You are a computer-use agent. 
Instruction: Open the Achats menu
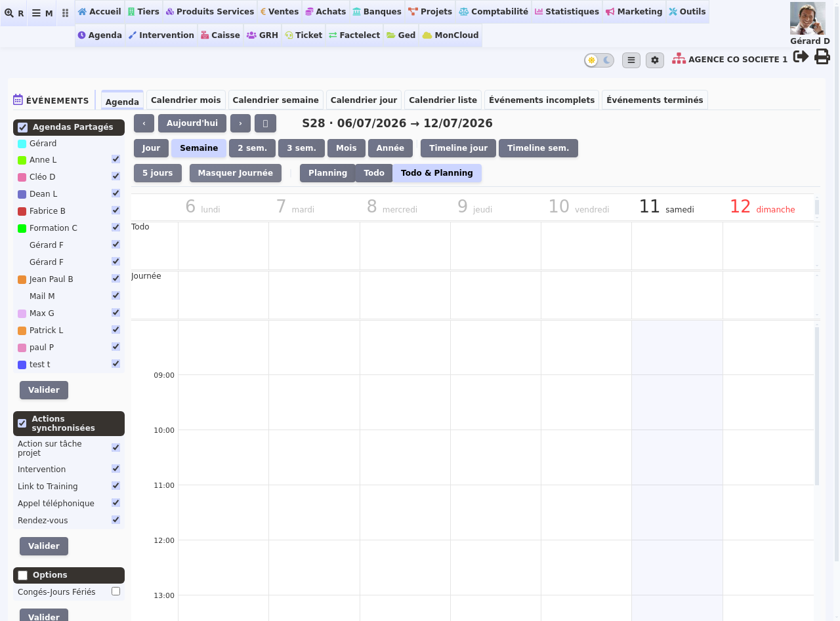pos(325,12)
